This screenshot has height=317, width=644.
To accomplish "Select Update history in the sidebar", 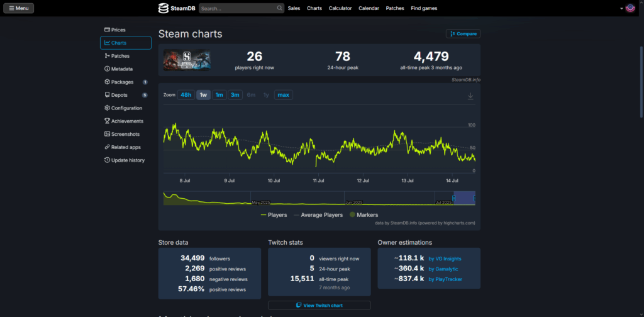I will 126,160.
